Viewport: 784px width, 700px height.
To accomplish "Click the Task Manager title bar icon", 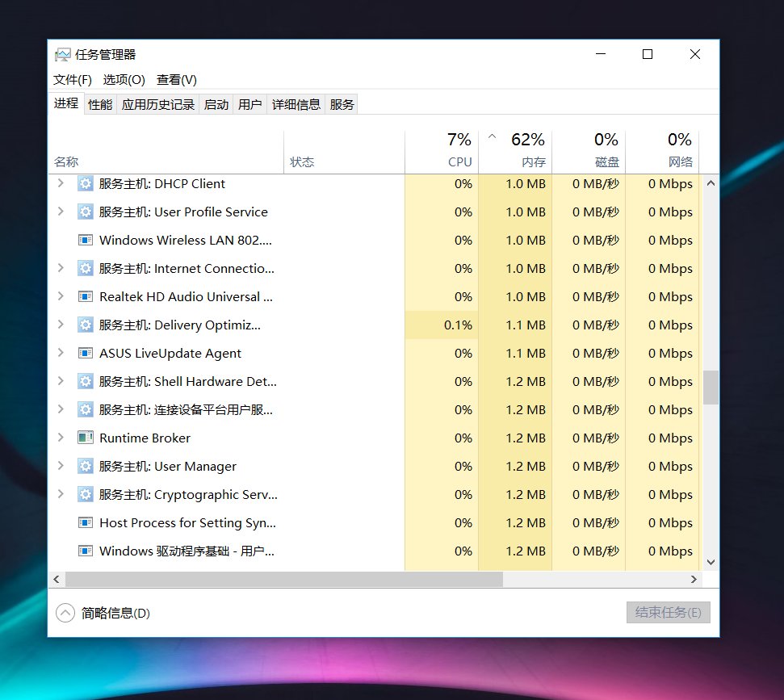I will point(62,55).
